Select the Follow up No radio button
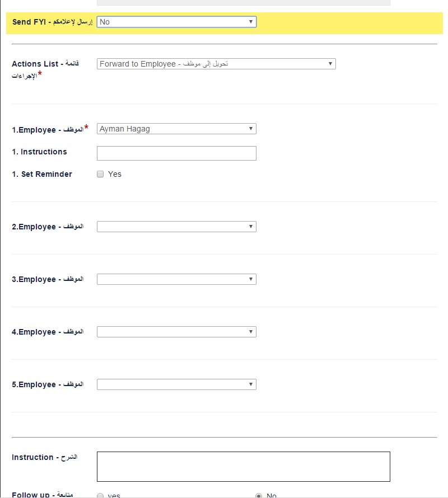Viewport: 448px width, 498px height. tap(259, 496)
